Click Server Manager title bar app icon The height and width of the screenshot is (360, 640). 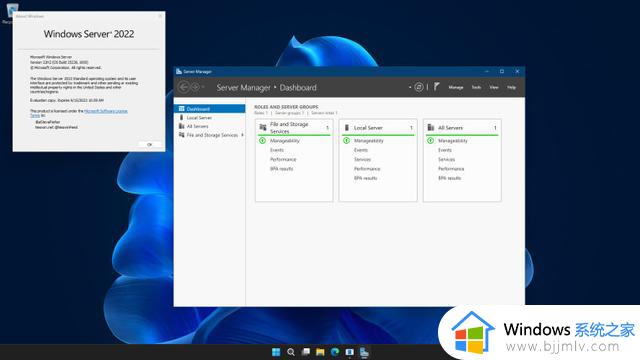coord(179,71)
